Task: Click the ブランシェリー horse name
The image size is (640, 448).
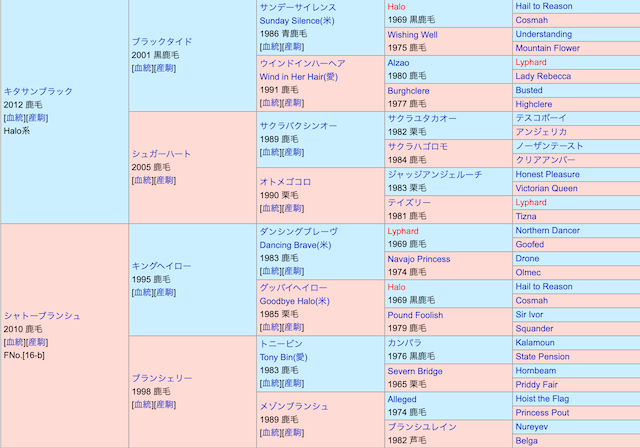Action: pyautogui.click(x=161, y=378)
